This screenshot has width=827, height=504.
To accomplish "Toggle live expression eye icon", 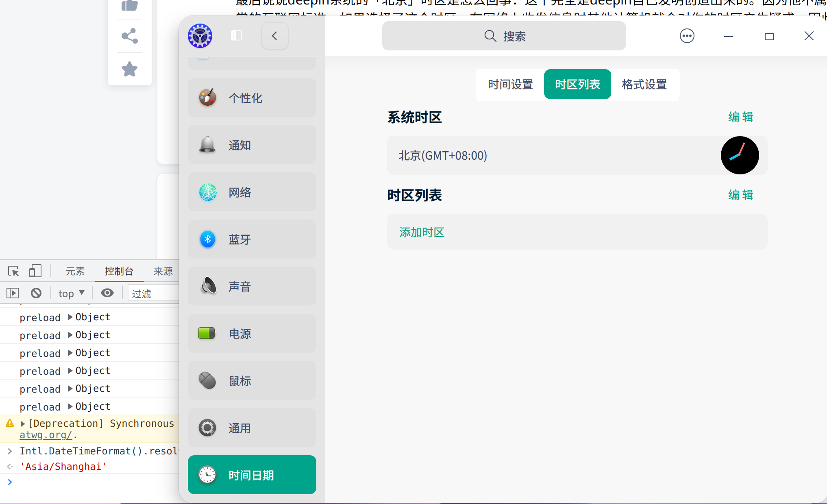I will click(107, 293).
